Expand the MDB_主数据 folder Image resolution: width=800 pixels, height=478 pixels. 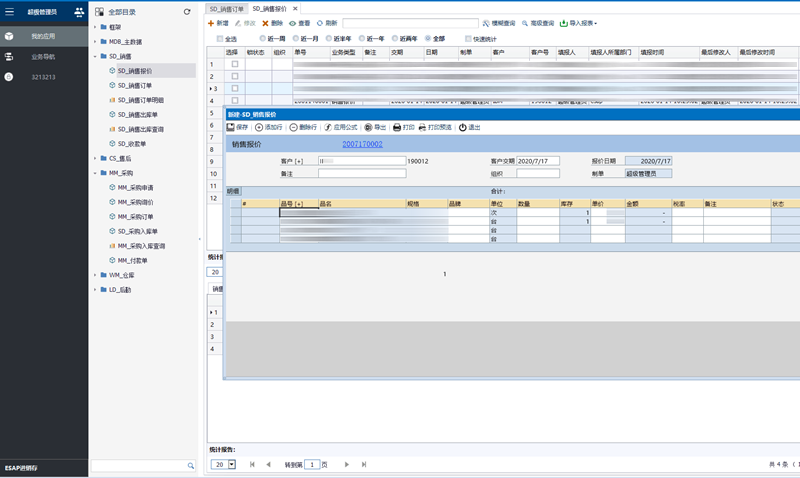pos(95,41)
